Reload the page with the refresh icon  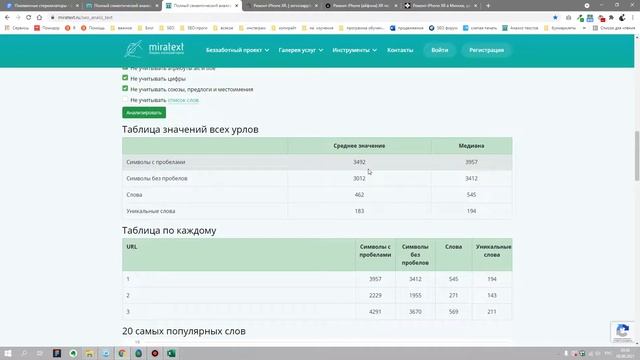[x=29, y=18]
